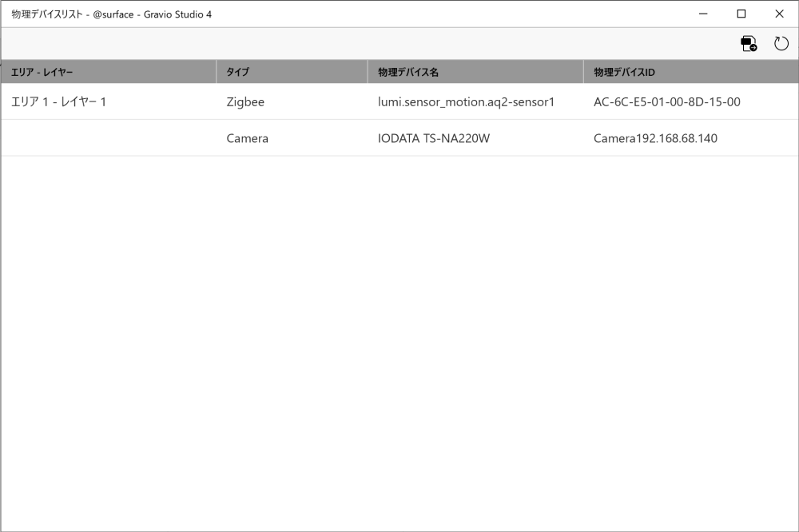Minimize the Gravio Studio window

(704, 14)
